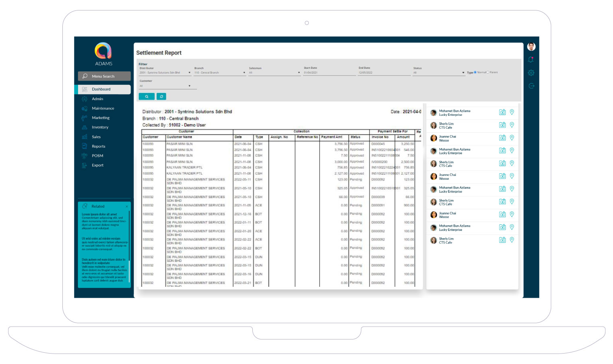Open the notification bell icon
This screenshot has height=364, width=613.
[531, 60]
